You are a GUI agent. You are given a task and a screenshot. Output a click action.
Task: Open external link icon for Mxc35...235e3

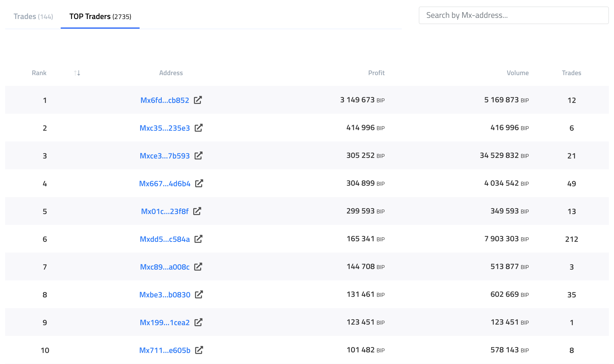point(199,128)
